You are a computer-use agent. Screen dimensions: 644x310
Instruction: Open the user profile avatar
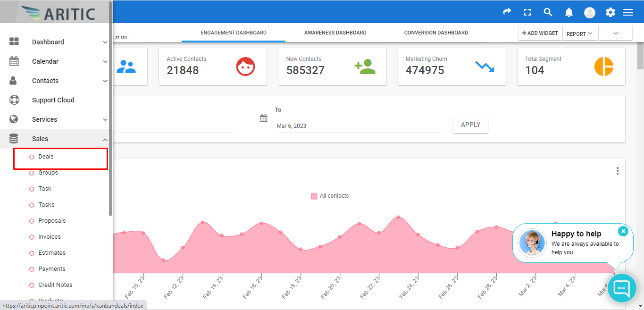click(x=590, y=13)
